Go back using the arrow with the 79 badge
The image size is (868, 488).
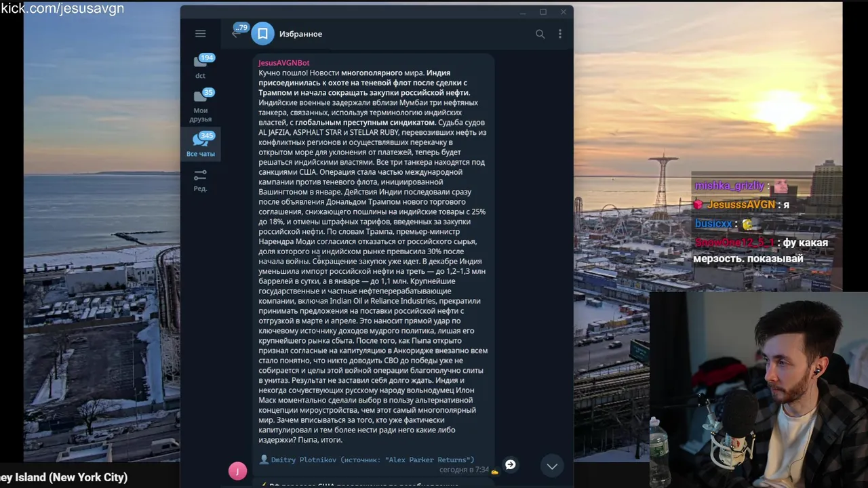click(x=237, y=33)
